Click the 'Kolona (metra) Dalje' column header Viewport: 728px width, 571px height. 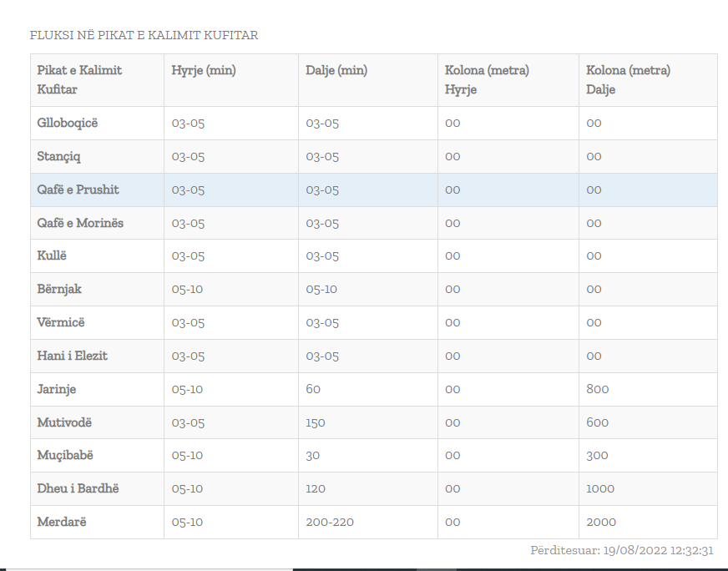[628, 79]
